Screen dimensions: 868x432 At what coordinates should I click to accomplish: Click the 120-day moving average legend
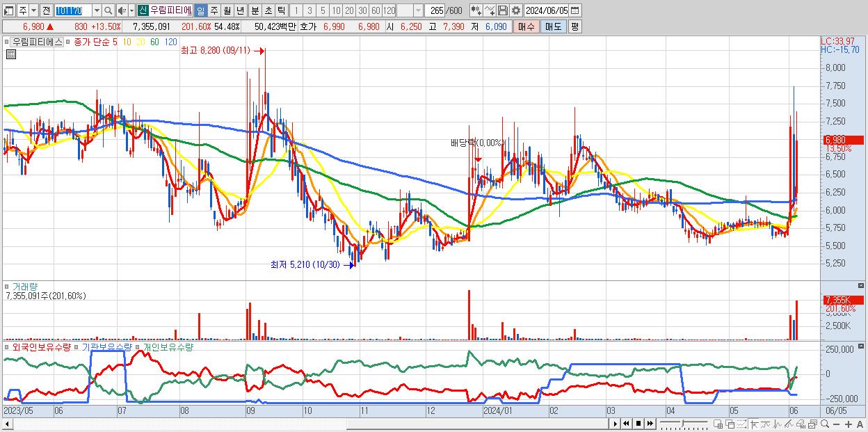point(170,42)
